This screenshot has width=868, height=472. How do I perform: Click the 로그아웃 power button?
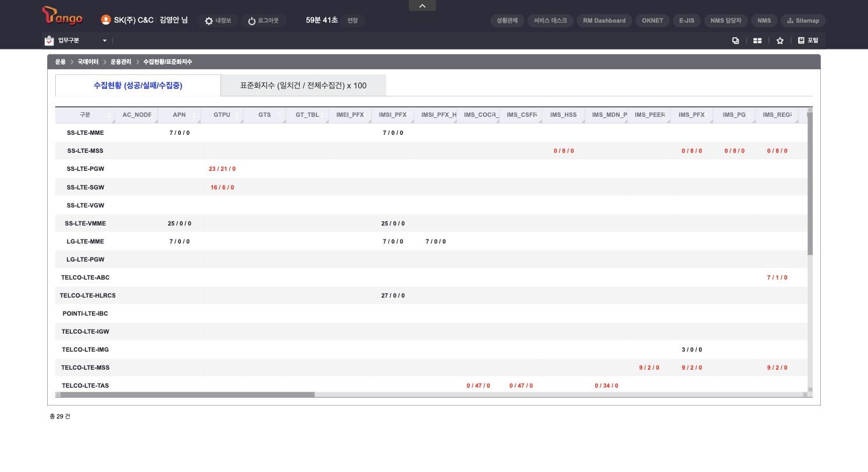264,20
